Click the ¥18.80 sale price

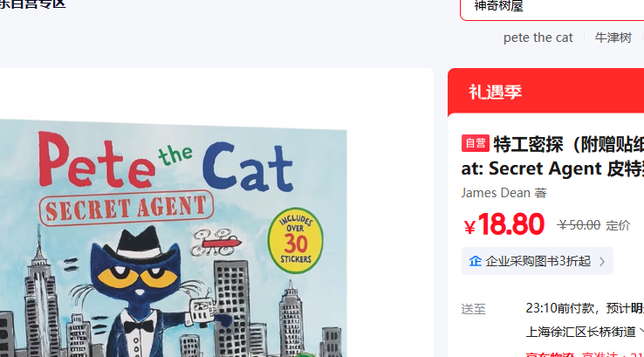pos(504,224)
